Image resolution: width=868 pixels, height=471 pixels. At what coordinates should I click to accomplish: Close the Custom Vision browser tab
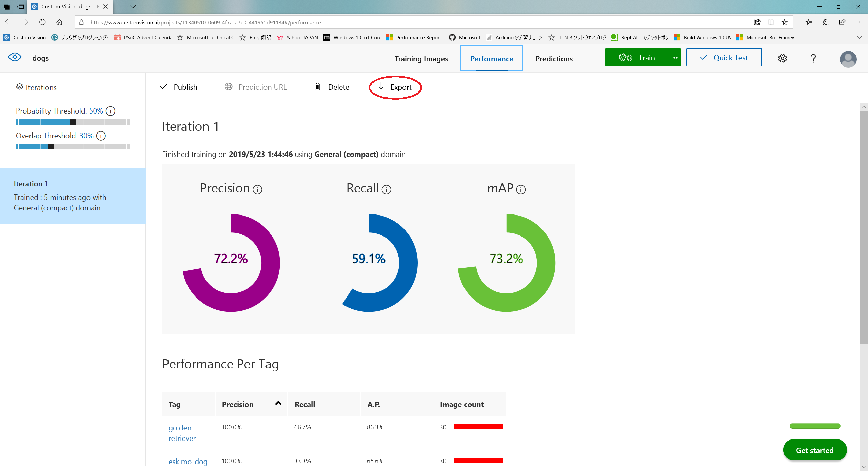pos(105,7)
